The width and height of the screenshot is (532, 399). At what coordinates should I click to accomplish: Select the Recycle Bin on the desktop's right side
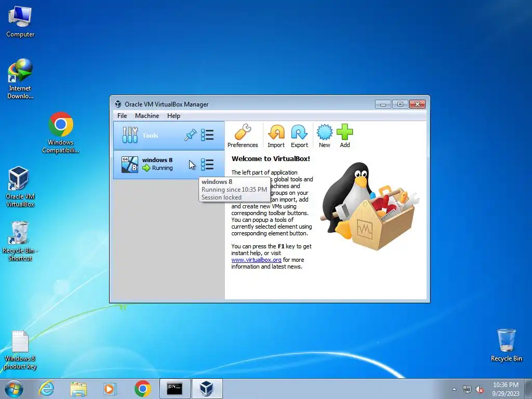[506, 345]
